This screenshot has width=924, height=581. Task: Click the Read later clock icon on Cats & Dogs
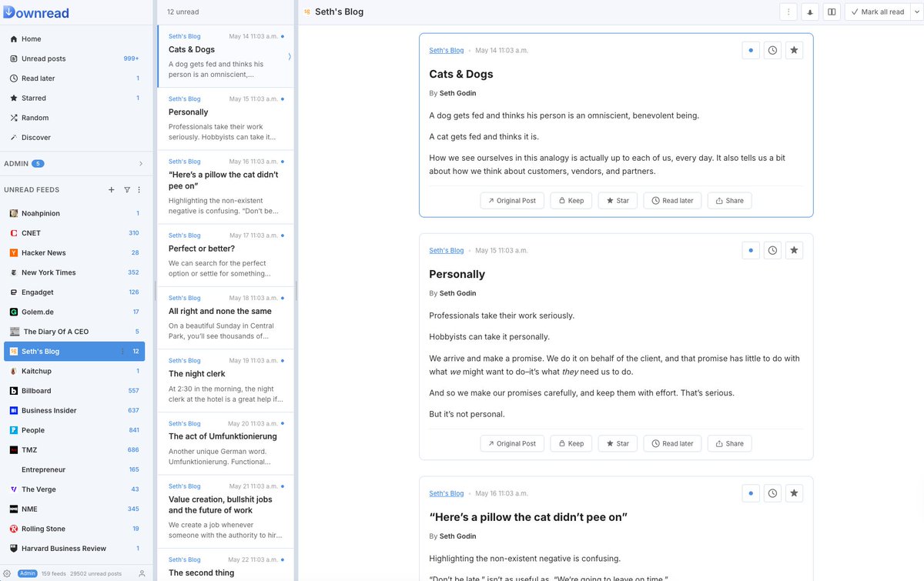point(772,50)
